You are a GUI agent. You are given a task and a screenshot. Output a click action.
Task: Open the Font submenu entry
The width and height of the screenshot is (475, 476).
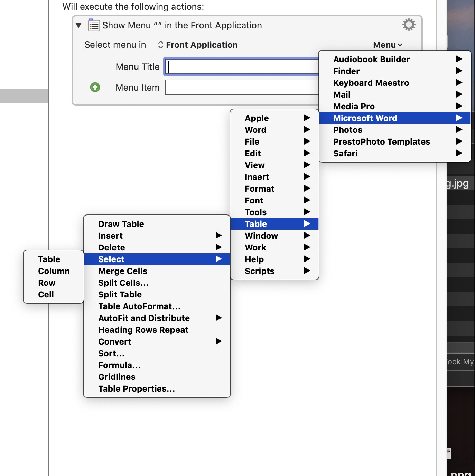coord(274,201)
